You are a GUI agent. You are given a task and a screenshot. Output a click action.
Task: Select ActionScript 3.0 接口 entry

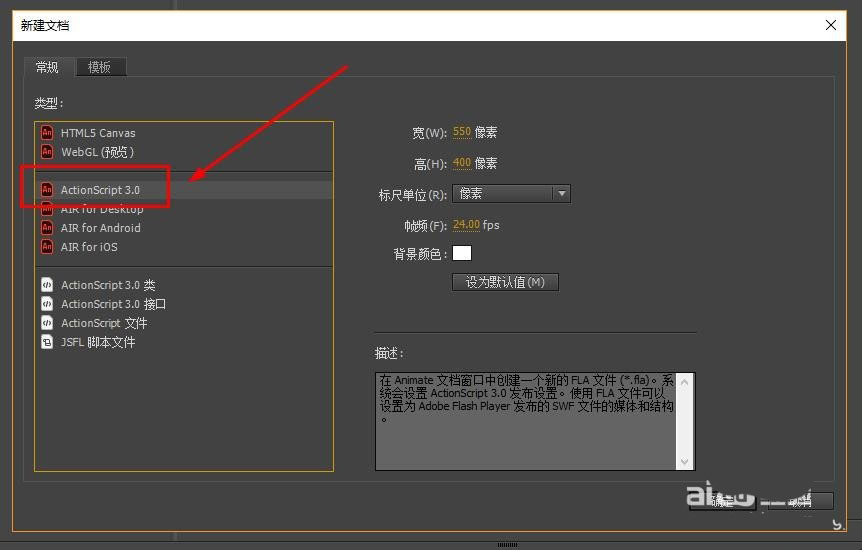pyautogui.click(x=184, y=304)
